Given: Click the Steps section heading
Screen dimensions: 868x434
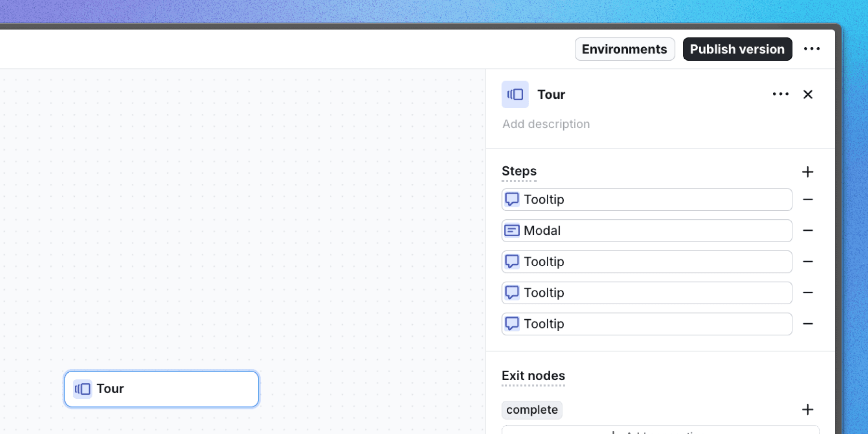Looking at the screenshot, I should 519,171.
